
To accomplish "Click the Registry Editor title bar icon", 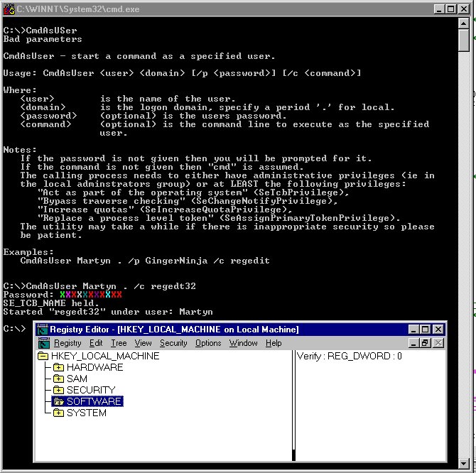I will point(42,330).
